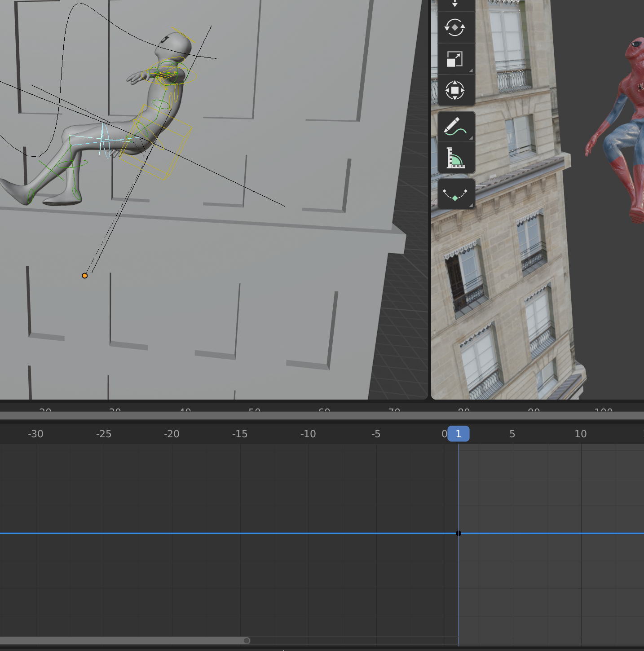The image size is (644, 651).
Task: Click frame 5 on the graph ruler
Action: click(512, 434)
